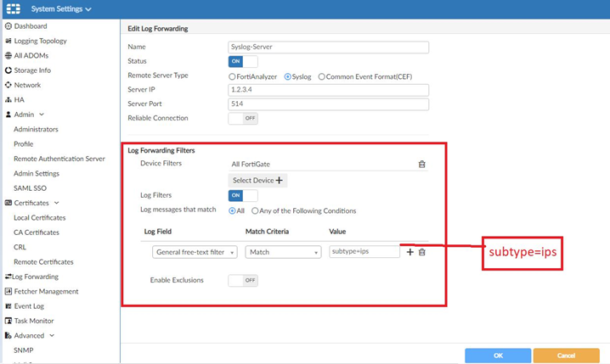Open the Log Forwarding menu item
Viewport: 610px width, 364px height.
(x=36, y=277)
